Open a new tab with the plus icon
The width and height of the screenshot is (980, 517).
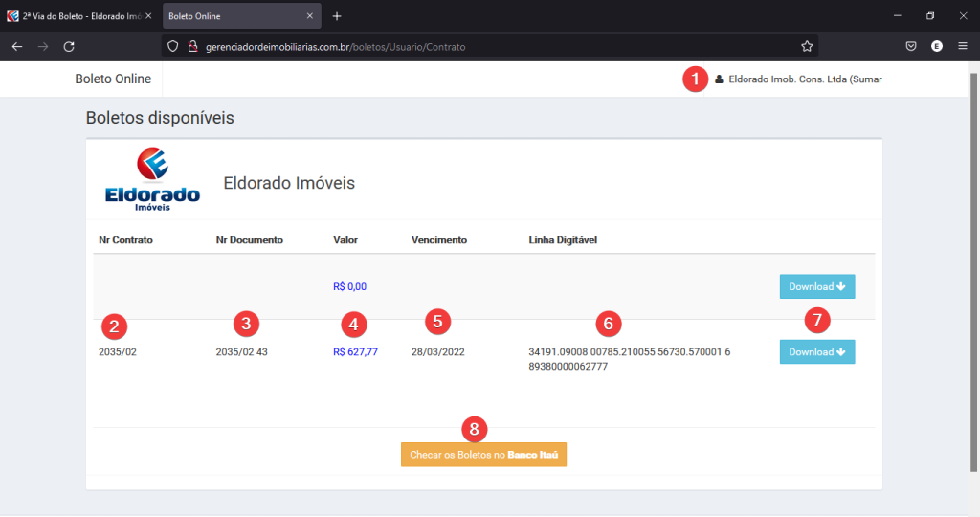coord(336,16)
